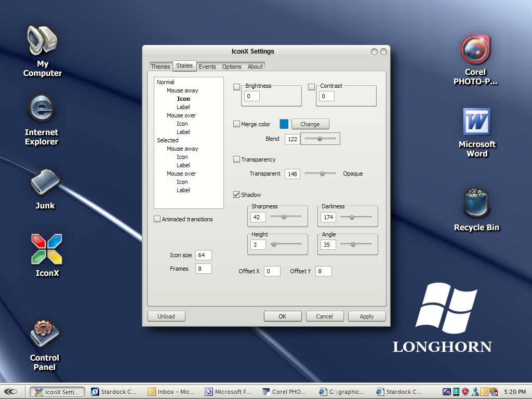Screen dimensions: 532x399
Task: Select the States tab
Action: pyautogui.click(x=184, y=65)
